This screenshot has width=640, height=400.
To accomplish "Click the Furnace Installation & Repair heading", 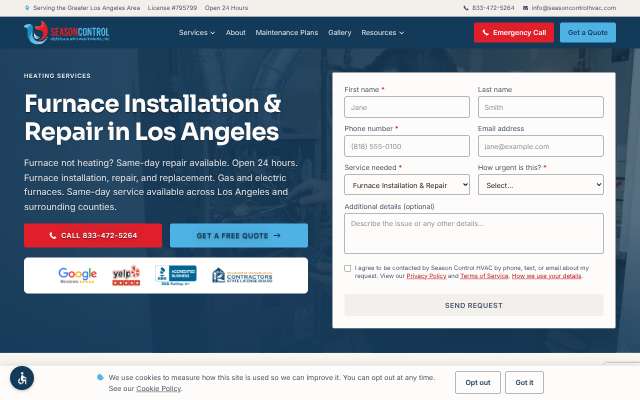I will 153,118.
